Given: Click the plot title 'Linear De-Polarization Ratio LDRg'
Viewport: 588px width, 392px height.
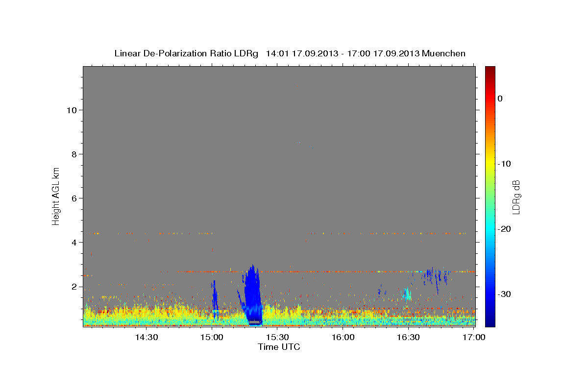Looking at the screenshot, I should pos(186,53).
